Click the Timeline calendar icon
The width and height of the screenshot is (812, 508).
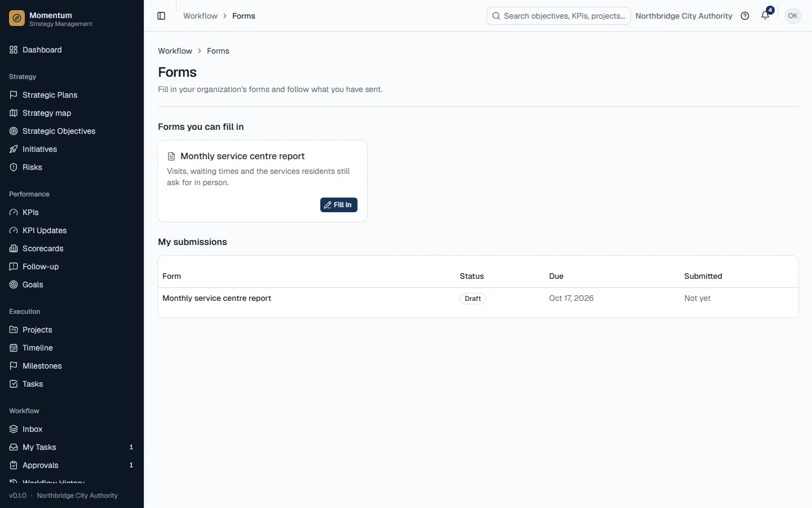pyautogui.click(x=14, y=348)
